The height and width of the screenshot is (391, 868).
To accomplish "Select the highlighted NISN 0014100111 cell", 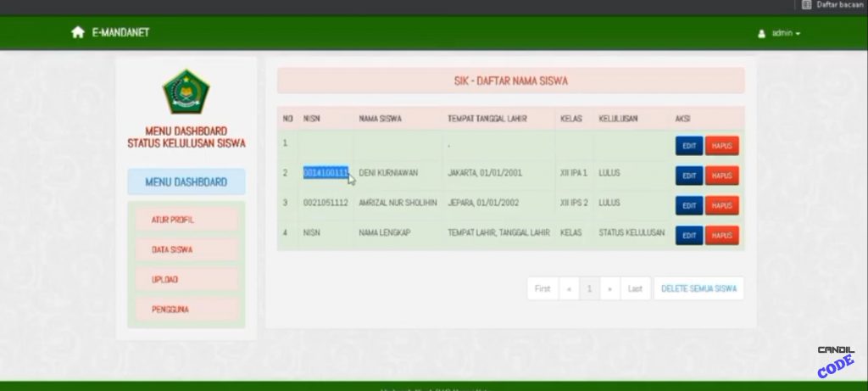I will [x=325, y=173].
